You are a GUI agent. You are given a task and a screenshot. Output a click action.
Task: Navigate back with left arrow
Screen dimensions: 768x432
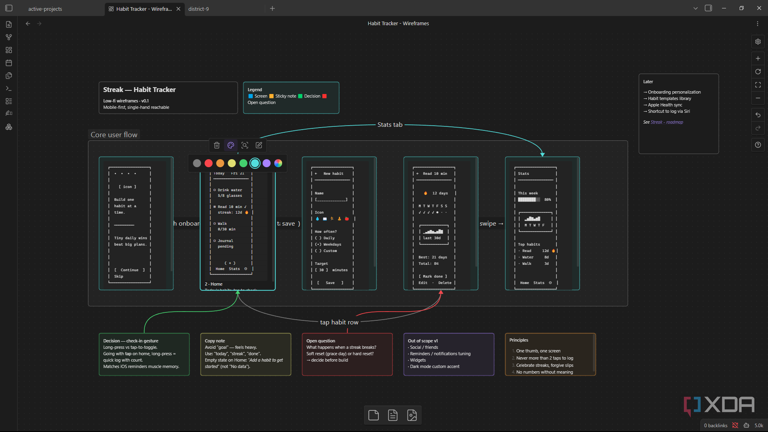pos(28,24)
